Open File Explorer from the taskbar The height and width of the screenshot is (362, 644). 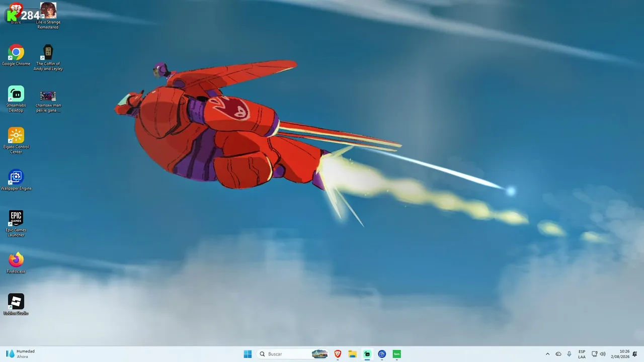pos(352,354)
